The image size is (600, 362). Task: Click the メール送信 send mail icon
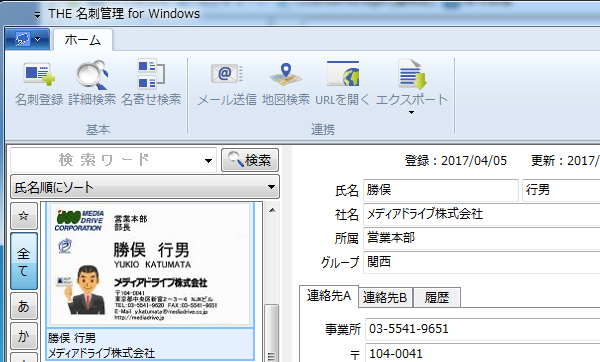[227, 73]
